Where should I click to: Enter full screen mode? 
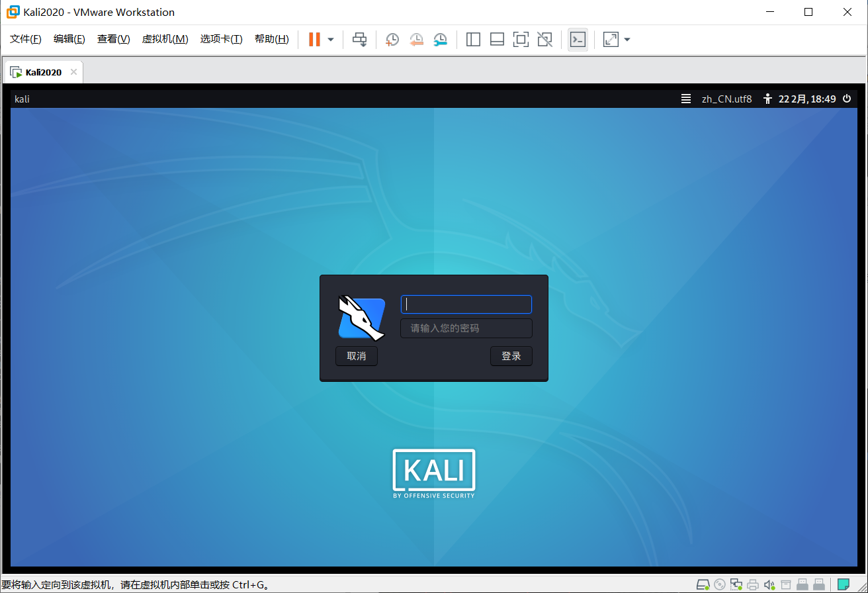tap(521, 39)
